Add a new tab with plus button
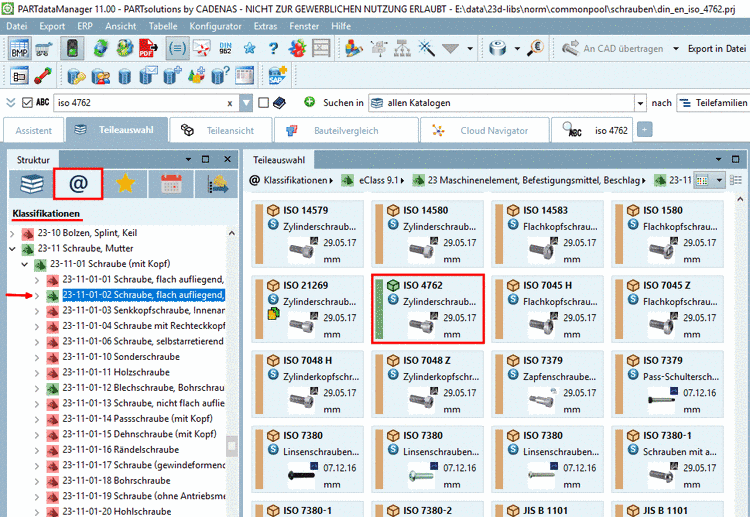 tap(644, 130)
